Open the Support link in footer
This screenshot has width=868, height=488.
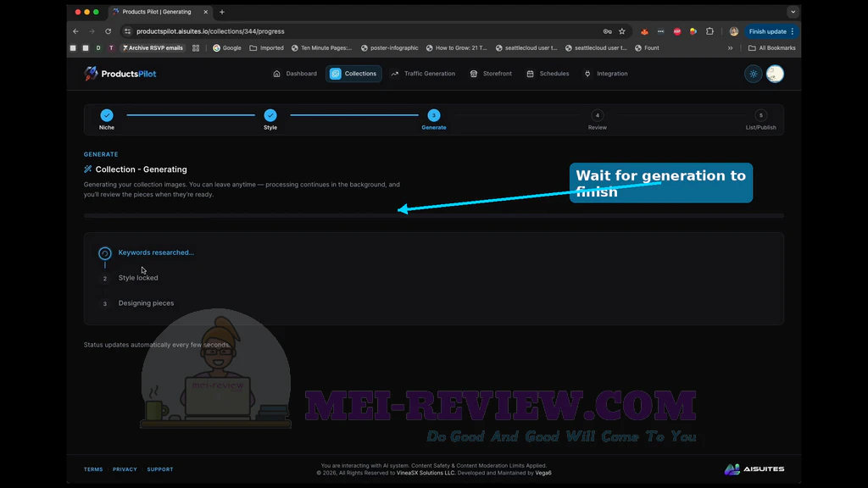coord(160,469)
